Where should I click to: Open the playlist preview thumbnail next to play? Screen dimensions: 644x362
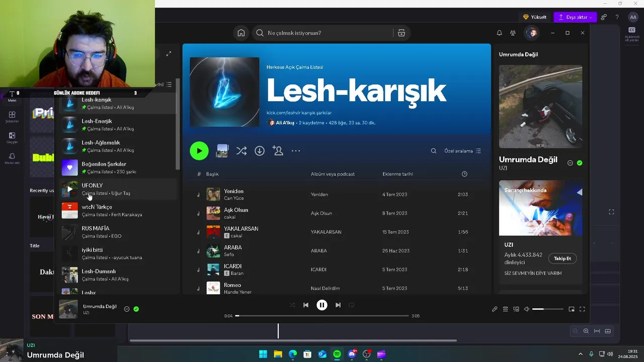tap(222, 151)
